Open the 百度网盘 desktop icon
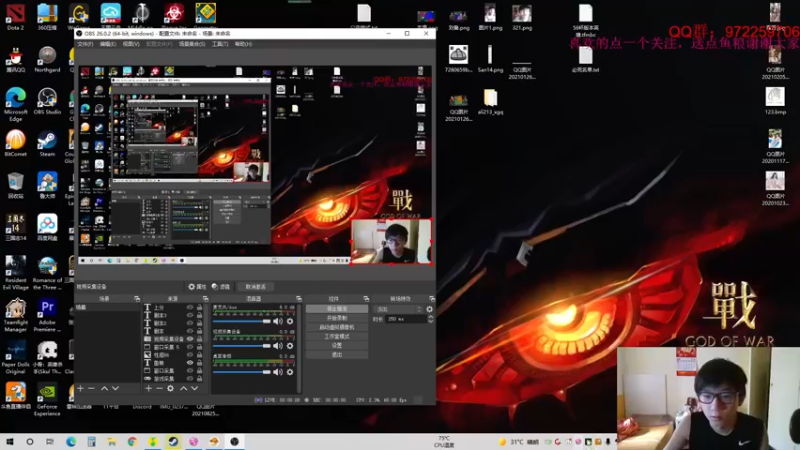 (x=47, y=227)
